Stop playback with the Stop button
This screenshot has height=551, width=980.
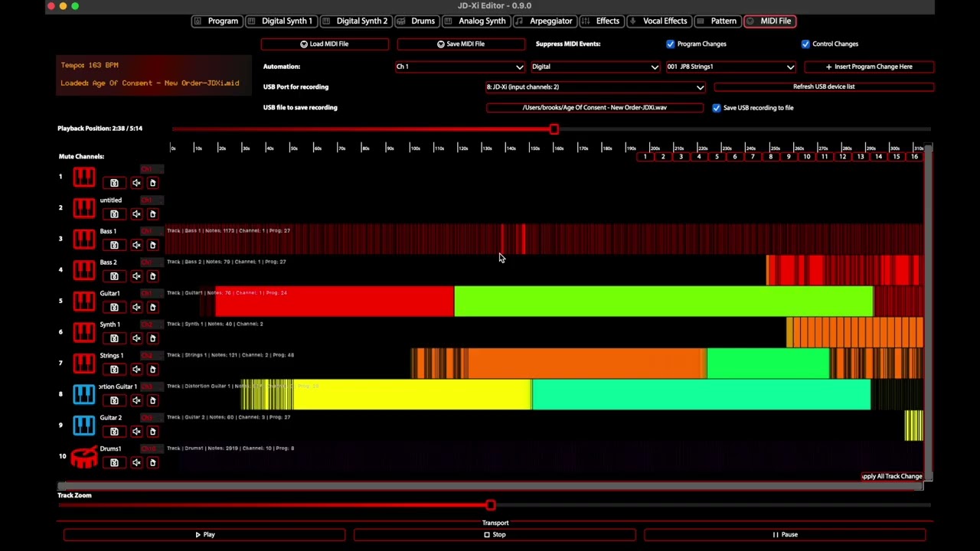(x=495, y=535)
